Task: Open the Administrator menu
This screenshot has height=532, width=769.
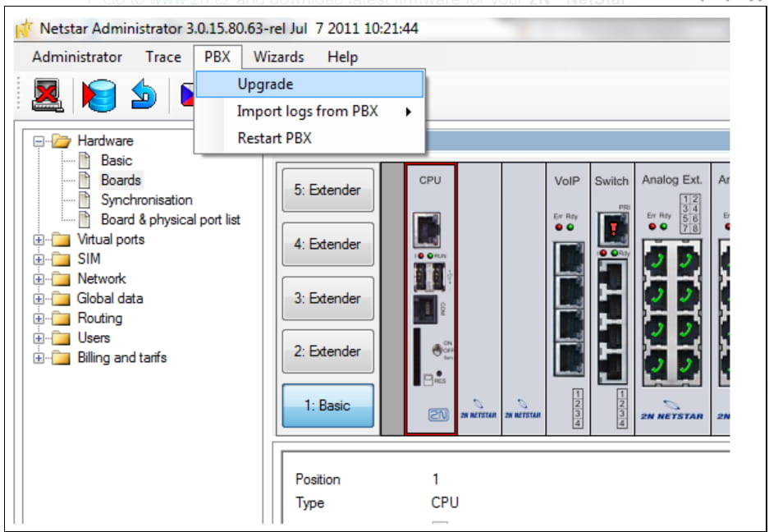Action: pyautogui.click(x=77, y=57)
